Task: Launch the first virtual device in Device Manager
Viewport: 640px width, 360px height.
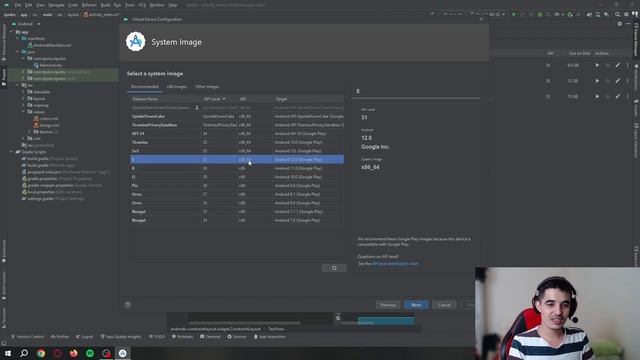Action: tap(597, 65)
